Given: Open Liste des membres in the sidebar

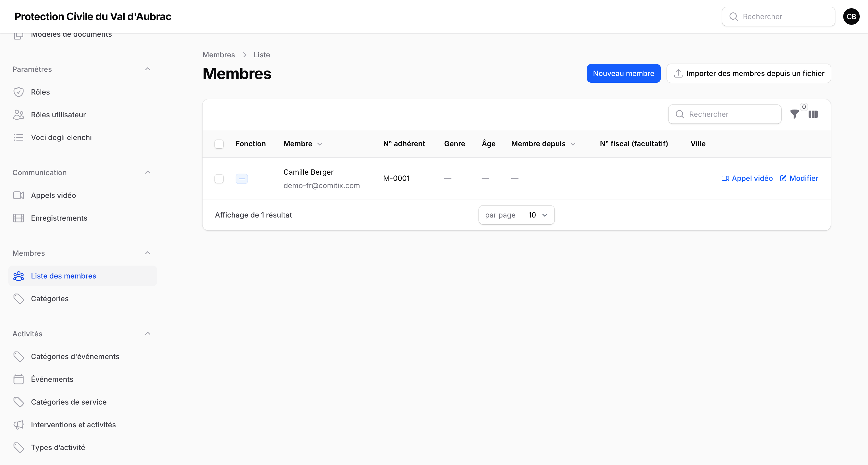Looking at the screenshot, I should click(x=83, y=276).
